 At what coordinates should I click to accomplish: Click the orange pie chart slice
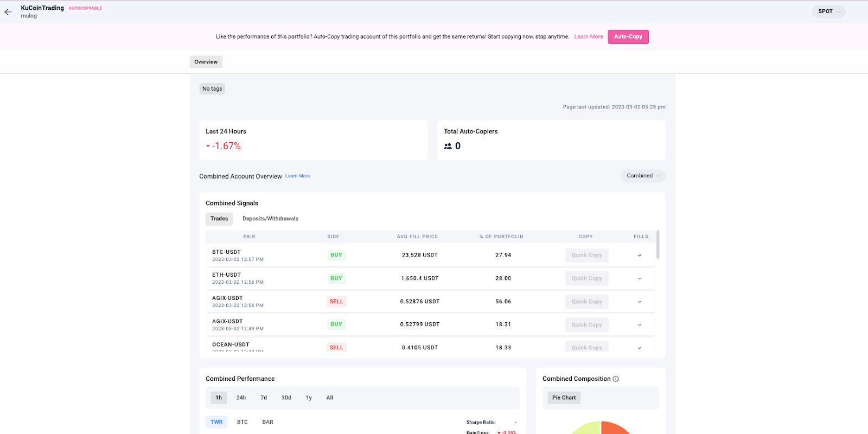614,429
